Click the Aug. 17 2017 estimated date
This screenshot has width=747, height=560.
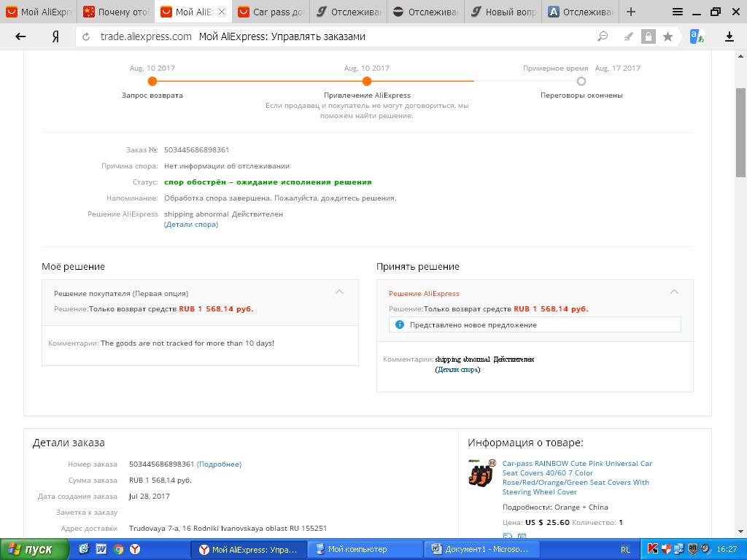(x=617, y=69)
